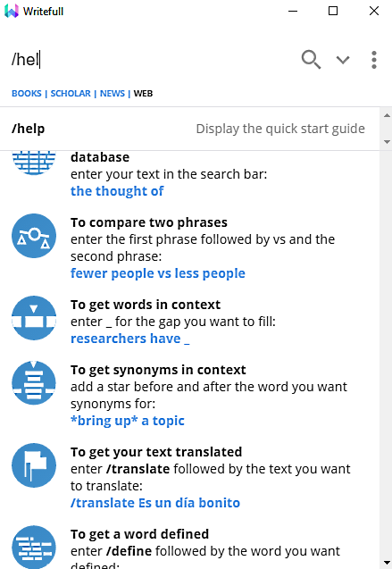Click the suggestion list down arrow

(x=387, y=142)
